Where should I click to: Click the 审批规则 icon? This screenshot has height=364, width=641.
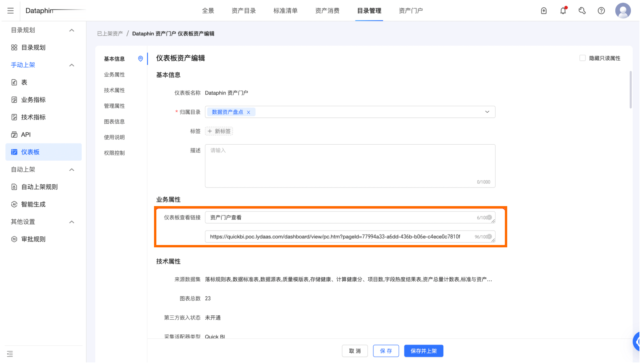tap(14, 239)
